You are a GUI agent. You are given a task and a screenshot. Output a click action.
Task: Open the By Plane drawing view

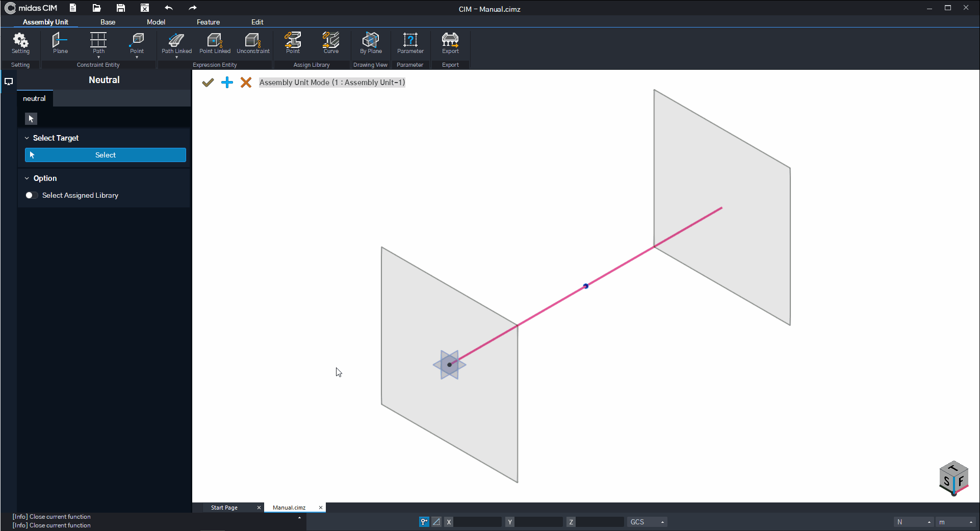click(x=371, y=43)
